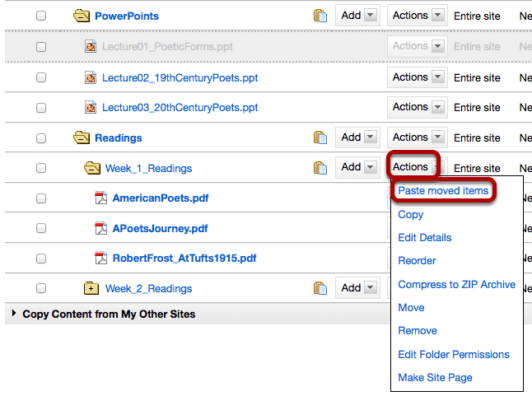Screen dimensions: 532x396
Task: Click Entire site text in Lecture02_19thCenturyPoets.ppt row
Action: [477, 77]
